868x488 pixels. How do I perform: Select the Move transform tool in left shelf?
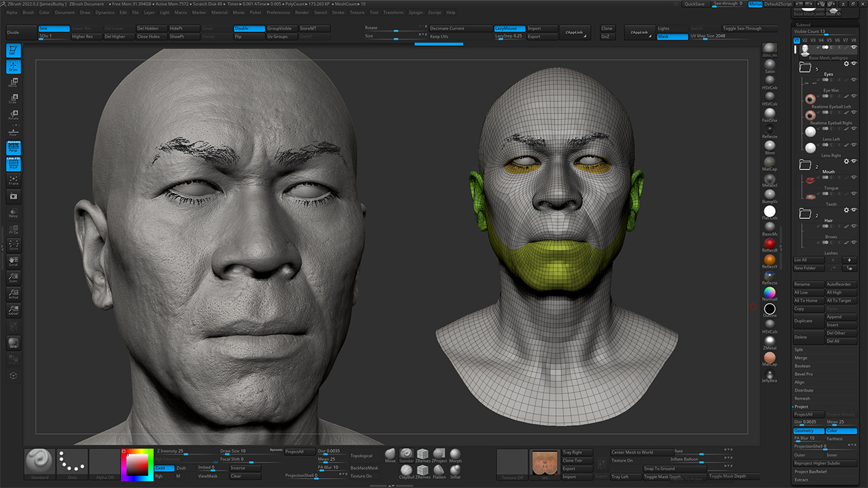point(13,83)
